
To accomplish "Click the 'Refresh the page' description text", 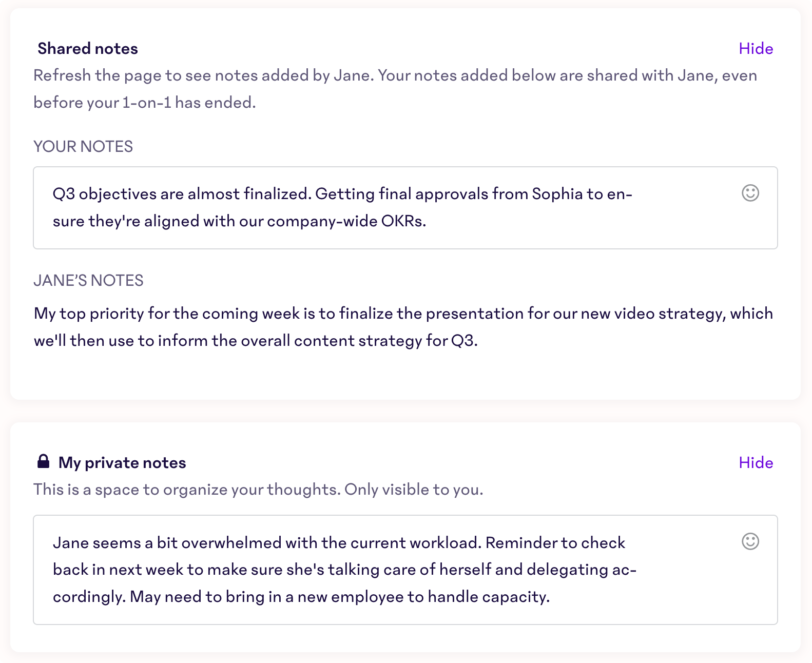I will [395, 89].
